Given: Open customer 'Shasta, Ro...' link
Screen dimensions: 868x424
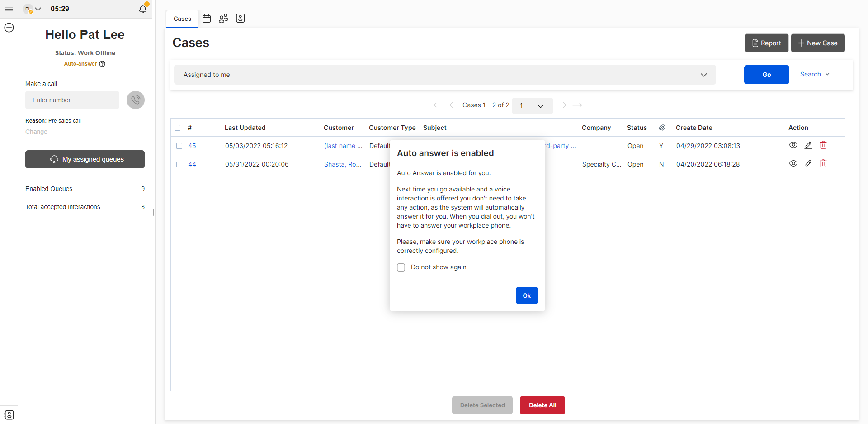Looking at the screenshot, I should coord(343,164).
